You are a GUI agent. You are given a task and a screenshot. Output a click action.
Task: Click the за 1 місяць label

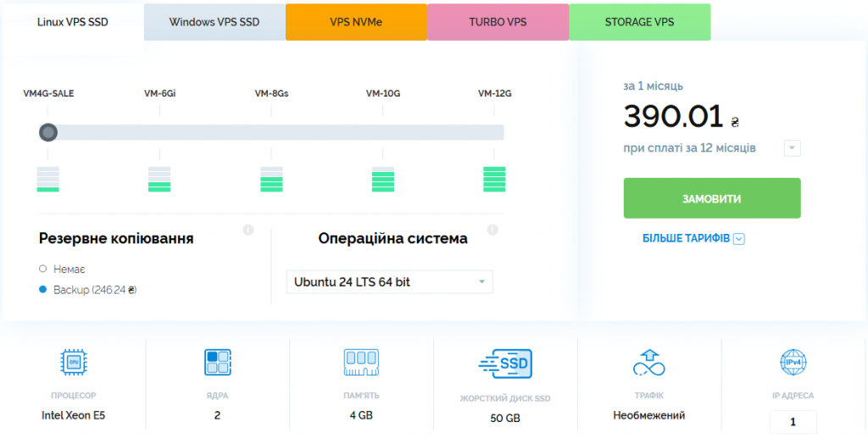tap(654, 86)
